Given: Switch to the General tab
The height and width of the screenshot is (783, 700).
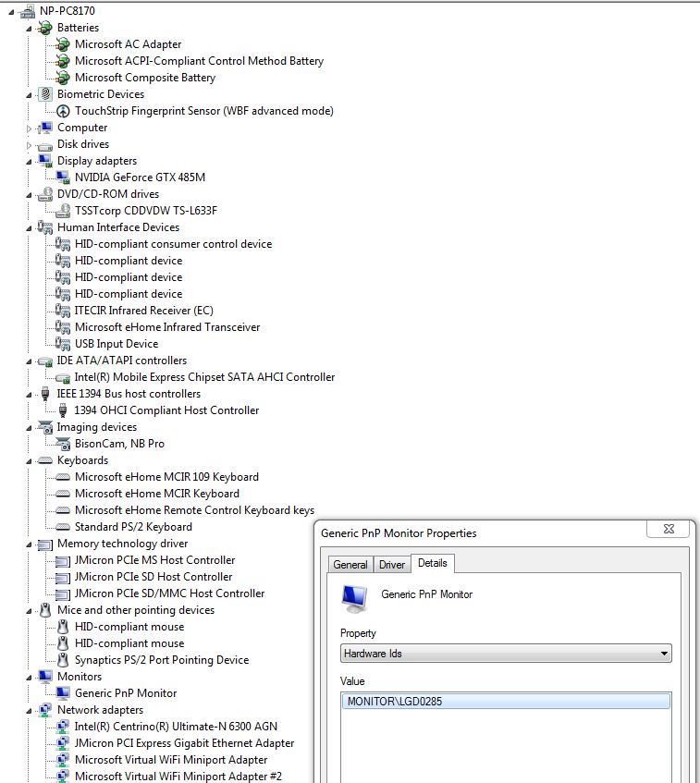Looking at the screenshot, I should (x=350, y=564).
